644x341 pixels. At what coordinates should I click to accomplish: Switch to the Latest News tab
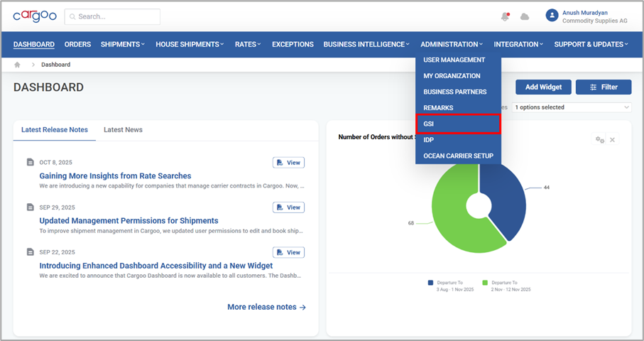(x=123, y=130)
